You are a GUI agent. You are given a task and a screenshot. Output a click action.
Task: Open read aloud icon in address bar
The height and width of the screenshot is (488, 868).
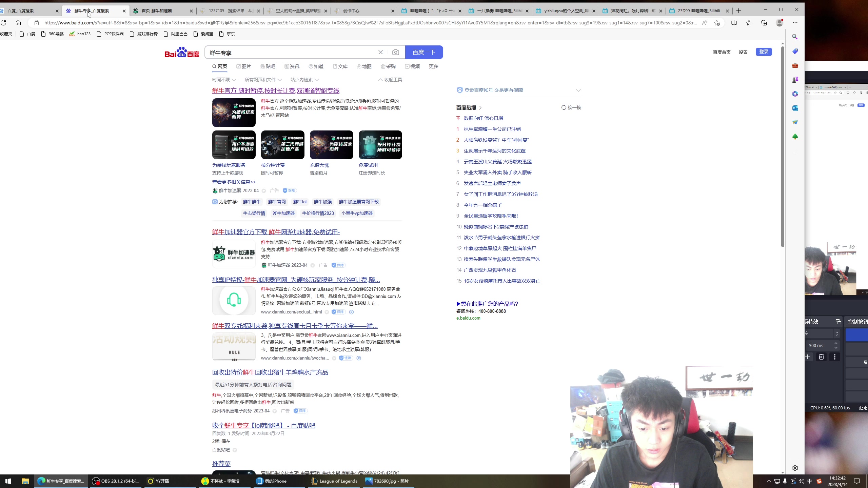(x=705, y=23)
